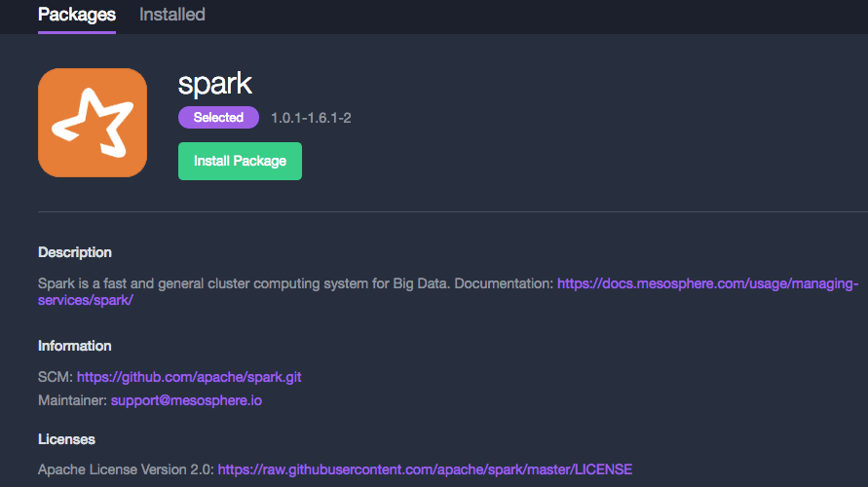Click the SCM field label
Viewport: 868px width, 487px height.
pos(55,376)
